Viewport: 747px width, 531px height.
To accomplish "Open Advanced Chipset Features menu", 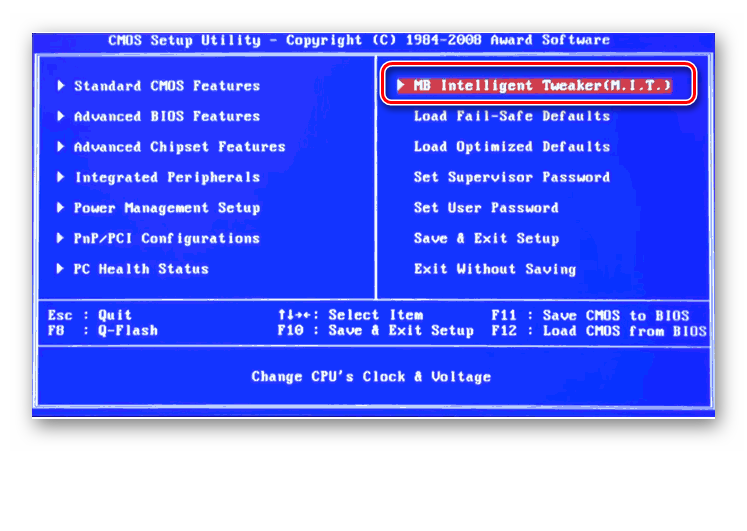I will coord(180,147).
